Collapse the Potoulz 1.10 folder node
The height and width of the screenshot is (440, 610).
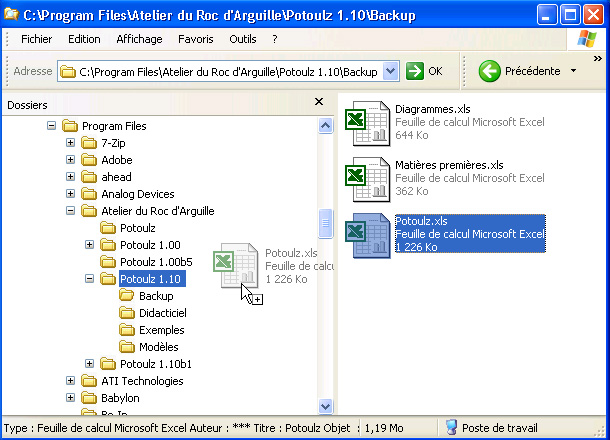[89, 279]
